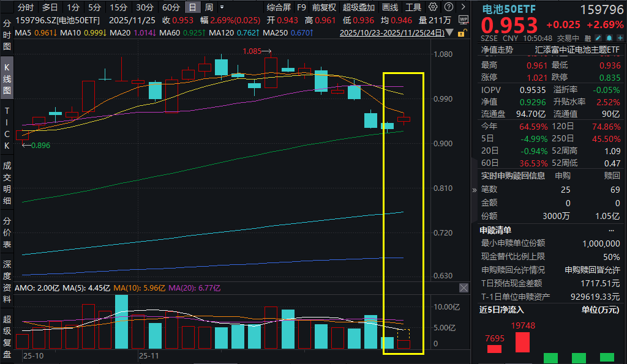Open the 画线 drawing tools
Viewport: 627px width, 364px height.
(x=390, y=7)
